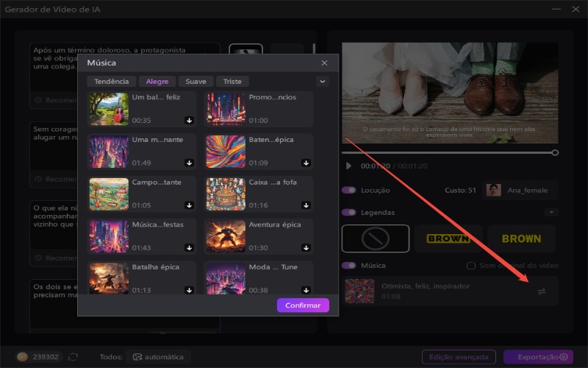588x368 pixels.
Task: Switch to the Suave tab
Action: [x=196, y=82]
